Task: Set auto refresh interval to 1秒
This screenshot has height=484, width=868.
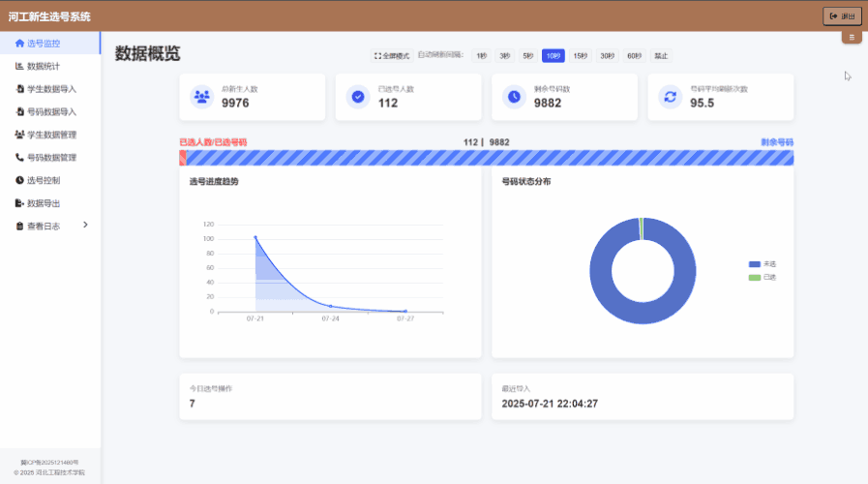Action: [481, 56]
